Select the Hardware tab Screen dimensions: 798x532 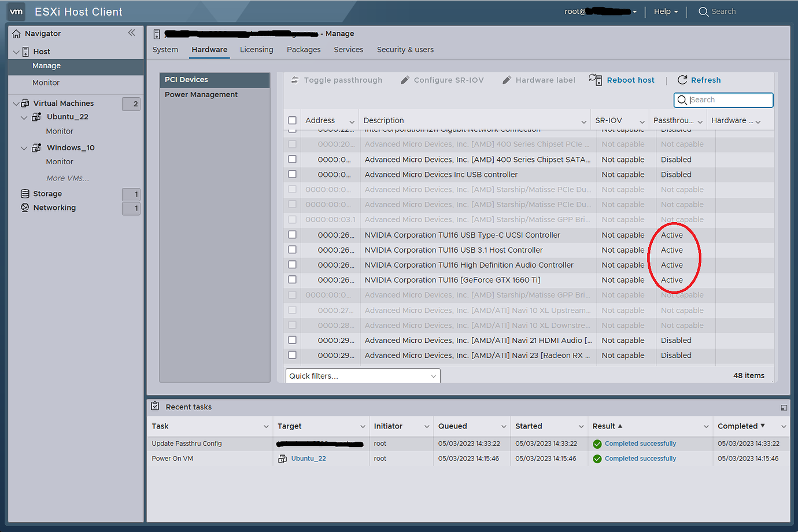(209, 50)
